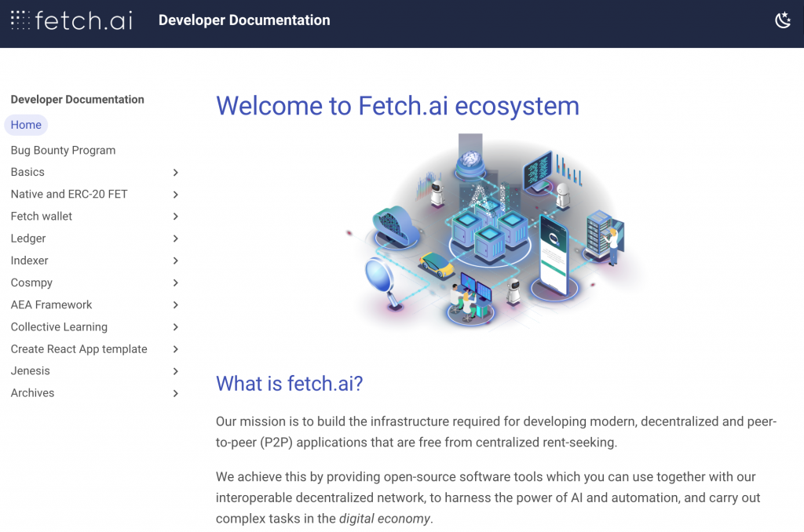Expand the Fetch wallet chevron
The width and height of the screenshot is (804, 532).
175,217
